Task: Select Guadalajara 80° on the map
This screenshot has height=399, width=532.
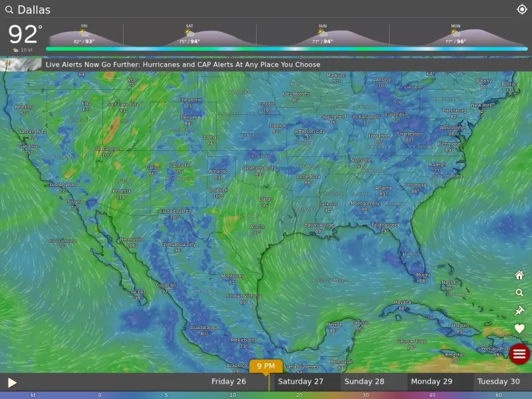Action: pyautogui.click(x=204, y=330)
